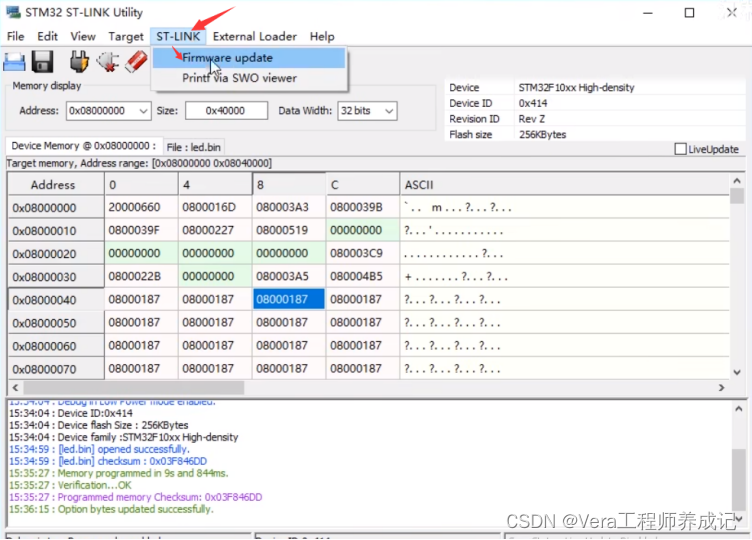Click row header 0x08000060
The image size is (752, 540).
click(x=56, y=346)
